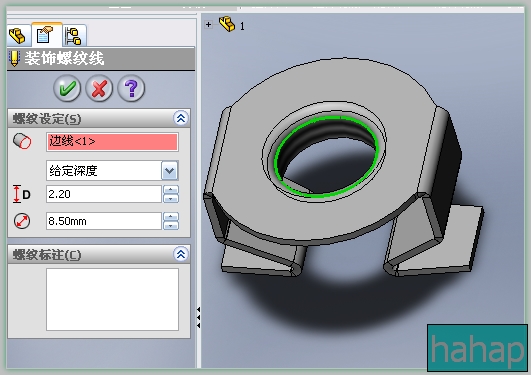Click the 螺纹标注(C) header text
This screenshot has width=531, height=375.
pos(47,255)
